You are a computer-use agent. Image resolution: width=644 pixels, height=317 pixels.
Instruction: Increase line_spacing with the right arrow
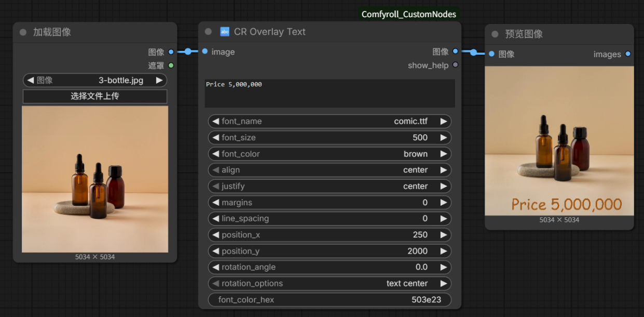[x=444, y=219]
